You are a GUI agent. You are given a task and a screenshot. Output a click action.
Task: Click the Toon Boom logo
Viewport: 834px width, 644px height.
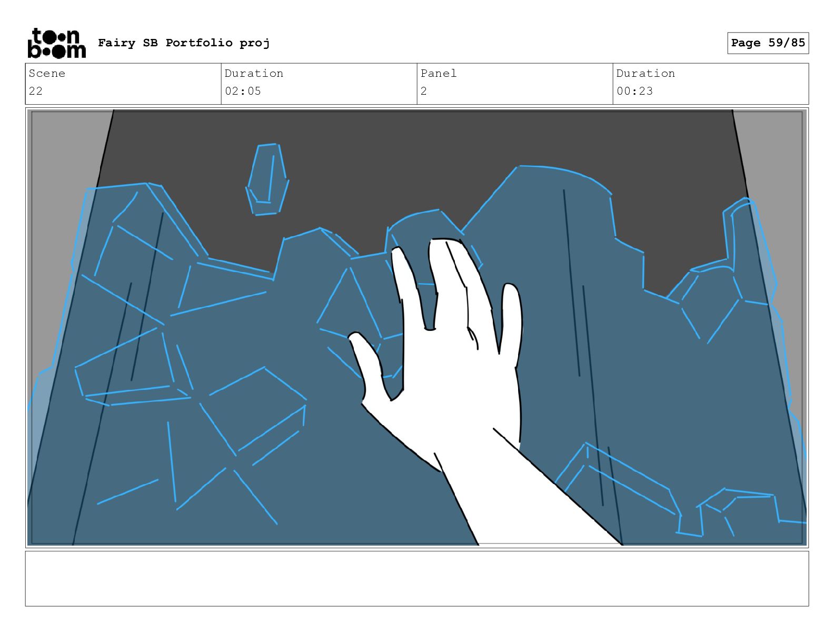(56, 43)
